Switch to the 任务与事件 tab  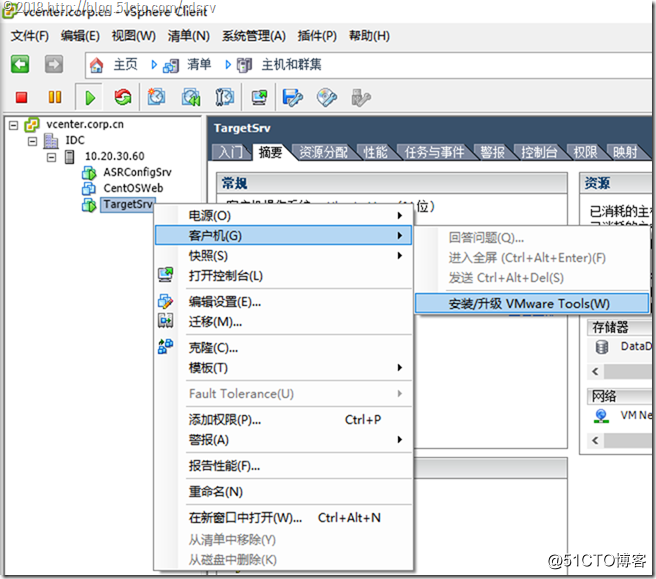click(x=435, y=152)
